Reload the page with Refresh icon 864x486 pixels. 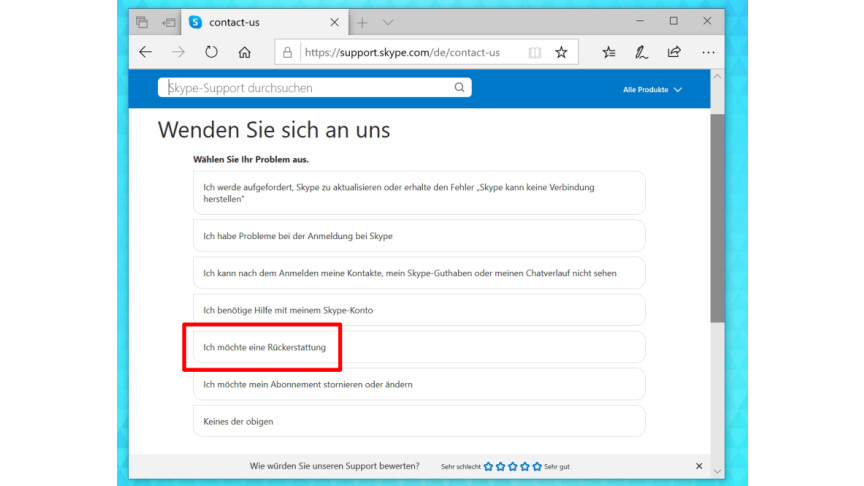pos(212,52)
